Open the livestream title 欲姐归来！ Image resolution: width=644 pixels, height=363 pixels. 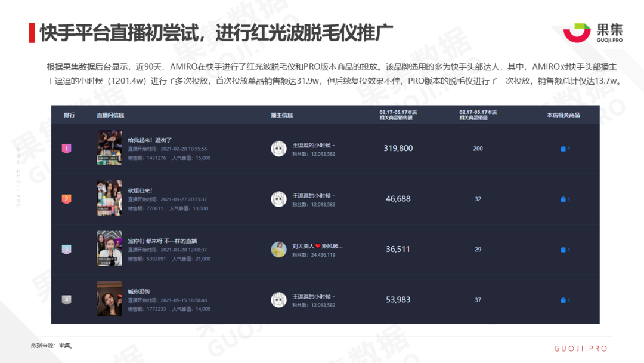(x=140, y=190)
